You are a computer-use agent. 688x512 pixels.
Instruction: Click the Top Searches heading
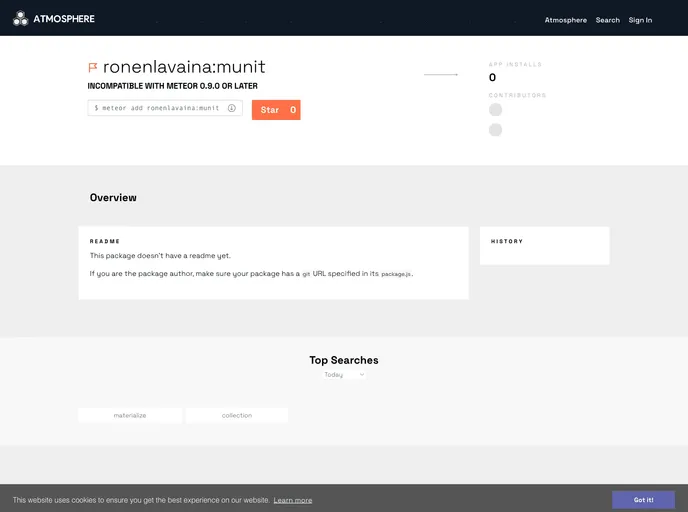(x=344, y=360)
